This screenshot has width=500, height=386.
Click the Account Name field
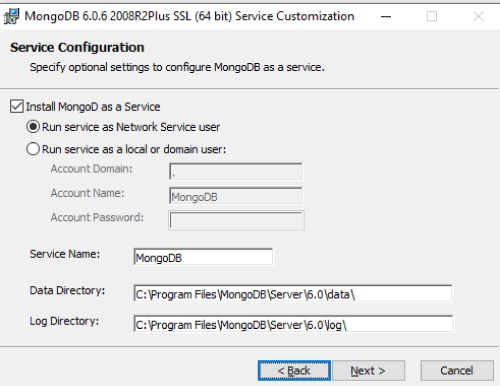coord(236,196)
